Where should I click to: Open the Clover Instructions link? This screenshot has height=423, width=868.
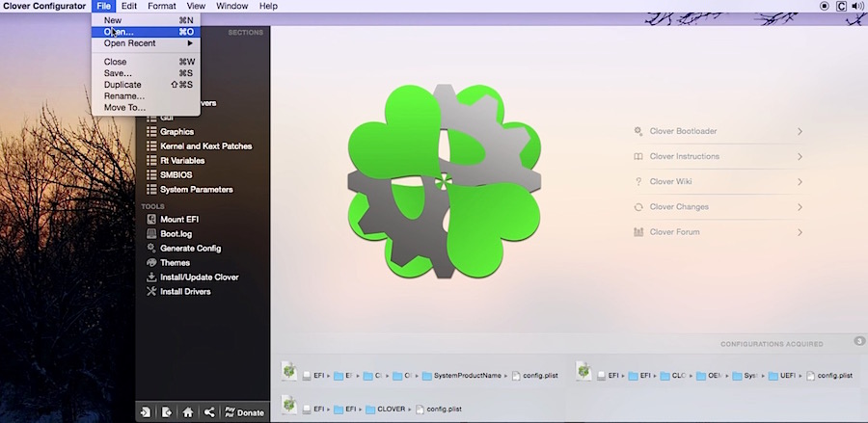685,156
